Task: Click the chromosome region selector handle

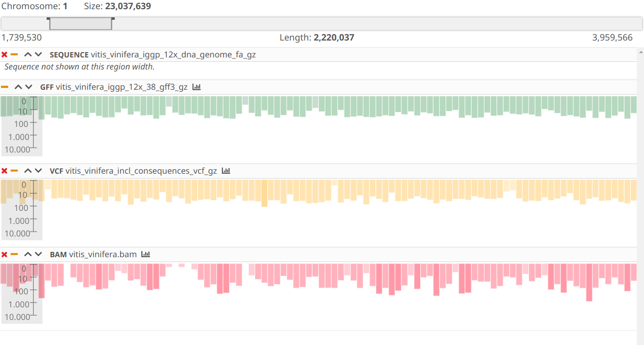Action: pos(81,24)
